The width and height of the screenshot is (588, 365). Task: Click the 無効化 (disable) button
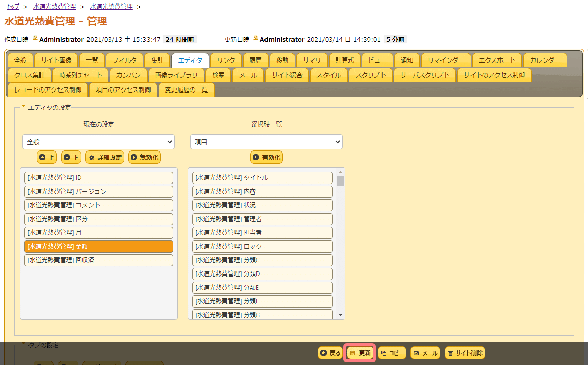(x=144, y=158)
